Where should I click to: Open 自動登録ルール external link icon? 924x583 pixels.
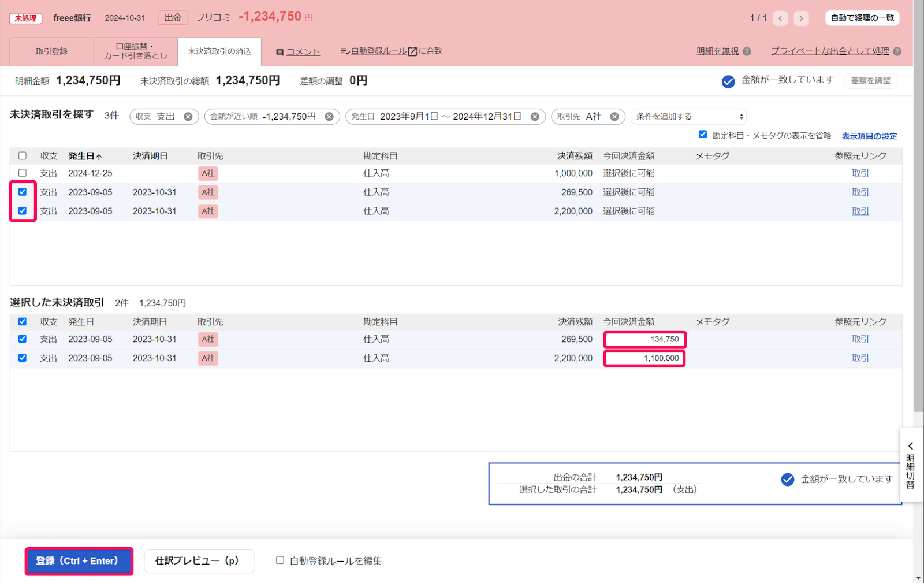(412, 51)
